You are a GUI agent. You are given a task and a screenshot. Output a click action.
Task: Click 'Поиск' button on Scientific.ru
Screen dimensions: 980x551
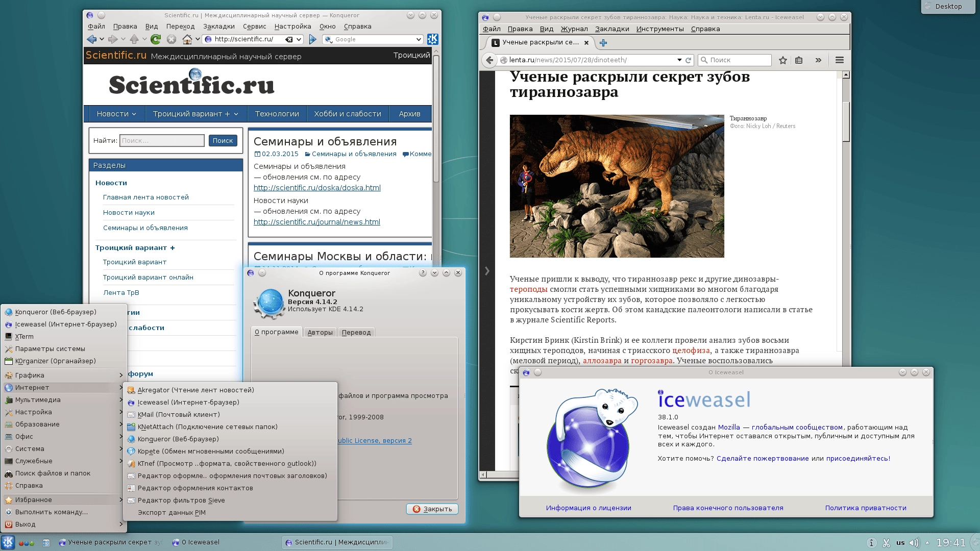[223, 141]
